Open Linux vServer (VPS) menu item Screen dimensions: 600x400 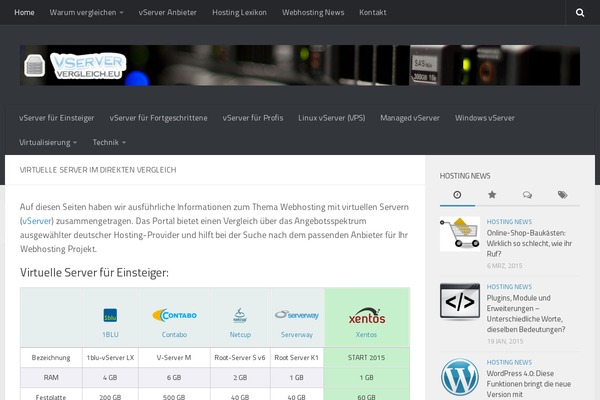(x=332, y=118)
